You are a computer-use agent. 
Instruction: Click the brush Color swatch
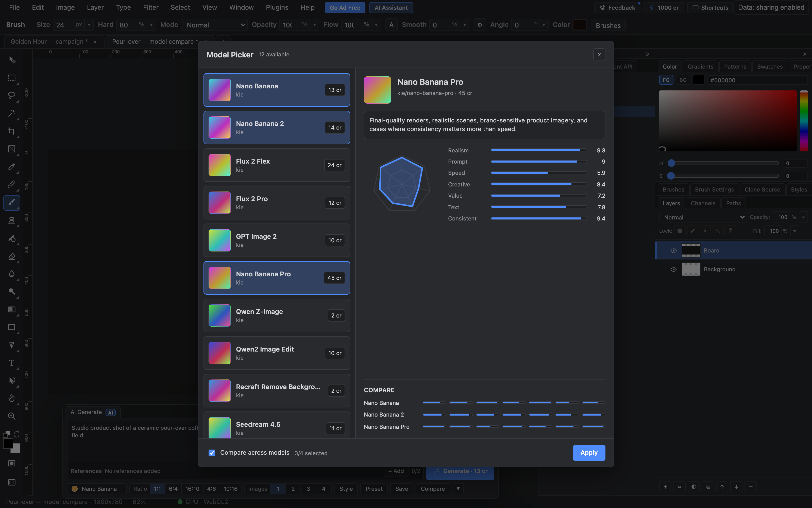[x=579, y=25]
